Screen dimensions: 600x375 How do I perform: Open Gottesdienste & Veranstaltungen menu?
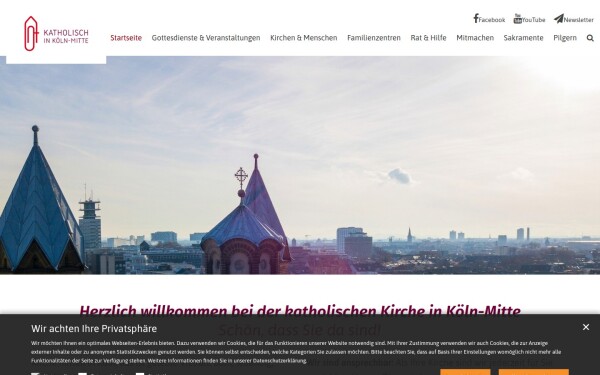pos(206,38)
